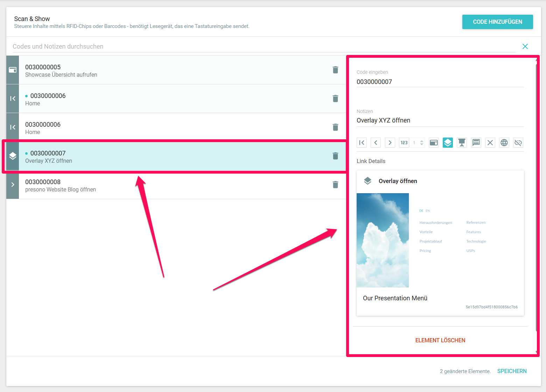This screenshot has height=392, width=546.
Task: Click the slide number stepper arrows
Action: [422, 143]
